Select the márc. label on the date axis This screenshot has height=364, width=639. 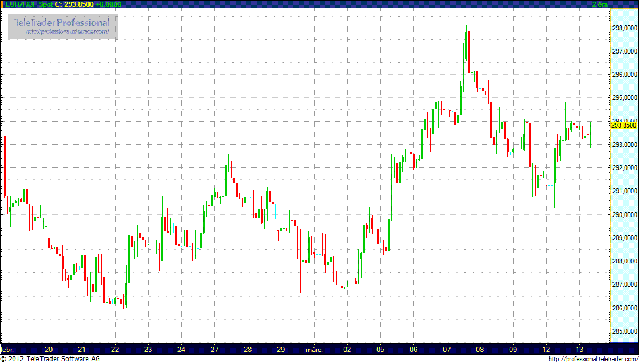coord(314,349)
